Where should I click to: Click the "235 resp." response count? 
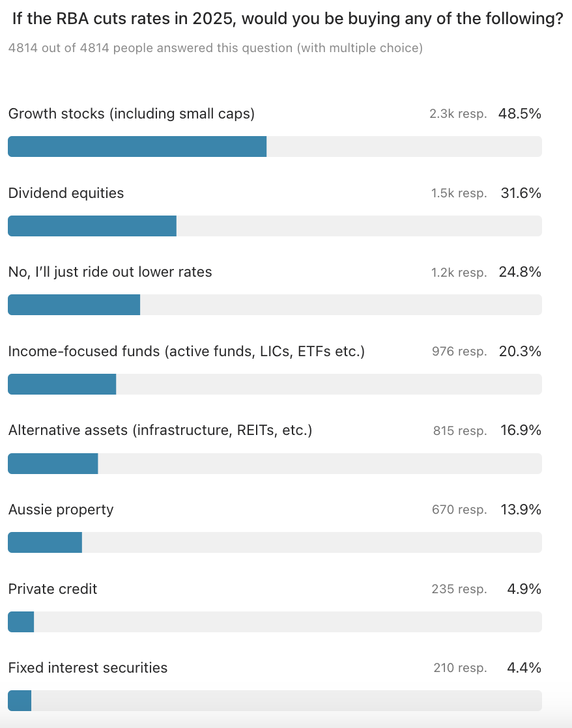(x=459, y=589)
